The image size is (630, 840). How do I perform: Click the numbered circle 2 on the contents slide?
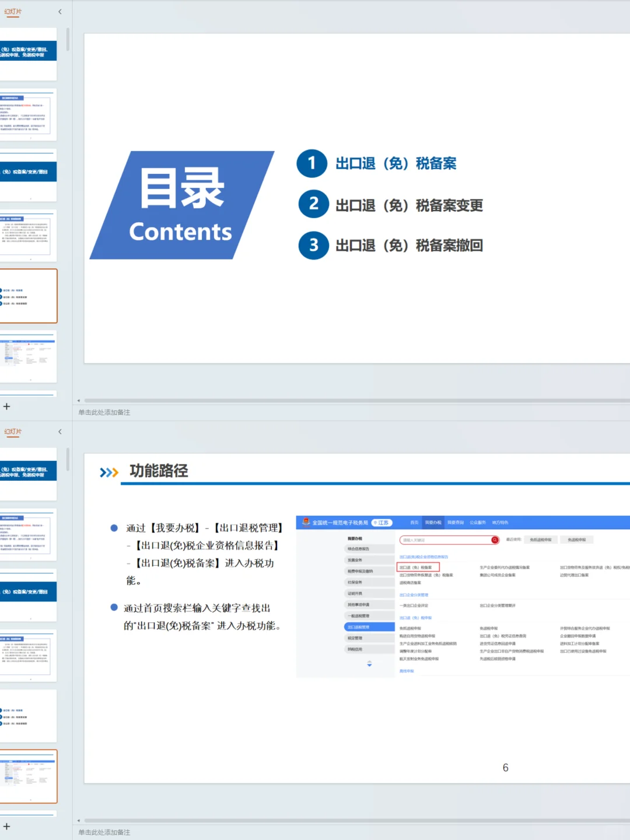(314, 204)
